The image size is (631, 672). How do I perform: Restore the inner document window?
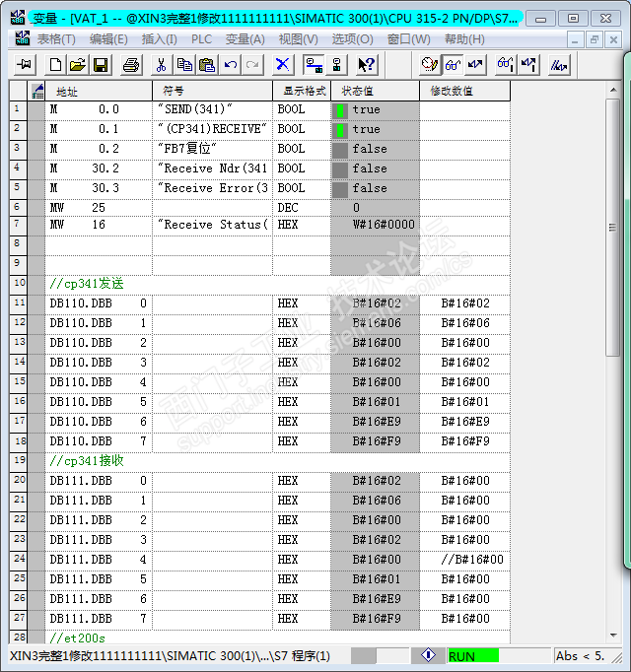point(595,39)
